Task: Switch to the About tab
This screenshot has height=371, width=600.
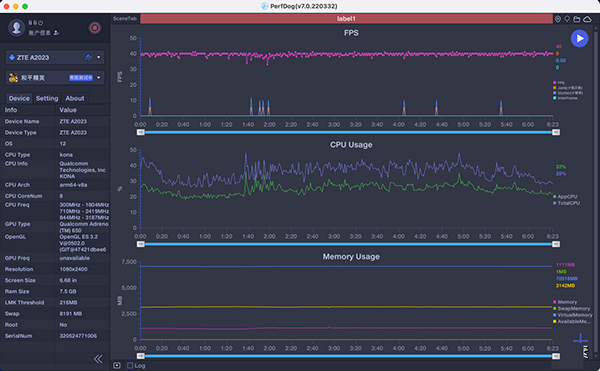Action: point(75,98)
